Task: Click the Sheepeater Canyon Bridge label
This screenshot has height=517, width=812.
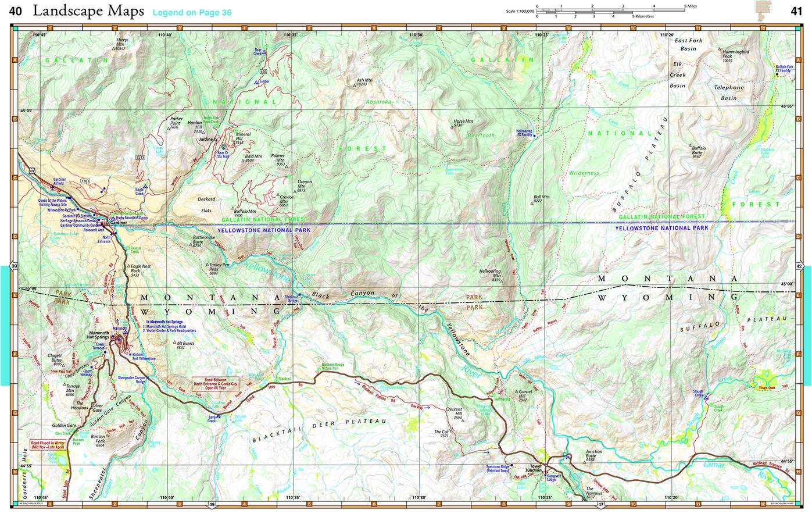Action: point(131,379)
